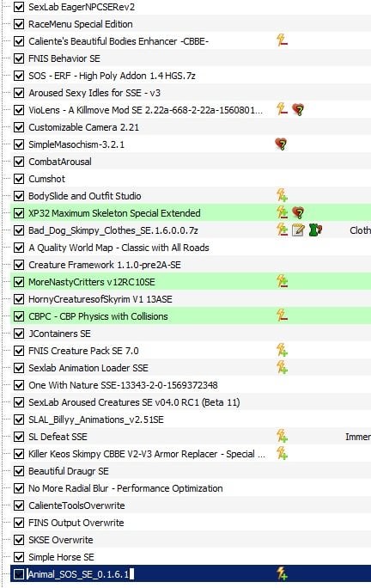This screenshot has height=588, width=371.
Task: Click the lightning plus icon on Animal_SOS_SE row
Action: click(x=282, y=573)
